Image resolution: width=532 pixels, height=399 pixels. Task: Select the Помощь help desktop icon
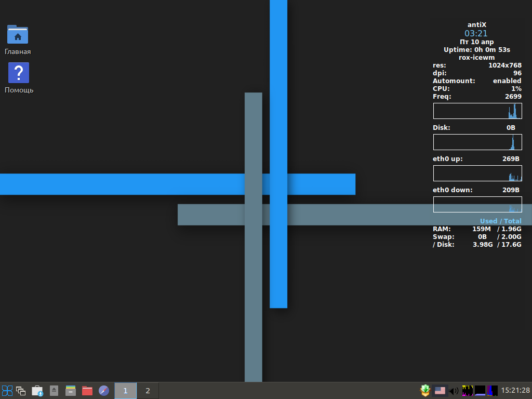click(x=19, y=78)
